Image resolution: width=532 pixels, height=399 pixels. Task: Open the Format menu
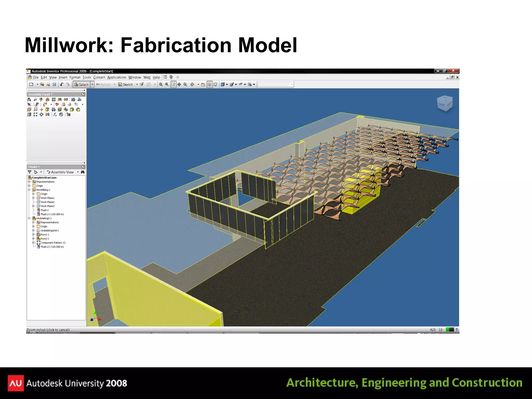pos(75,77)
